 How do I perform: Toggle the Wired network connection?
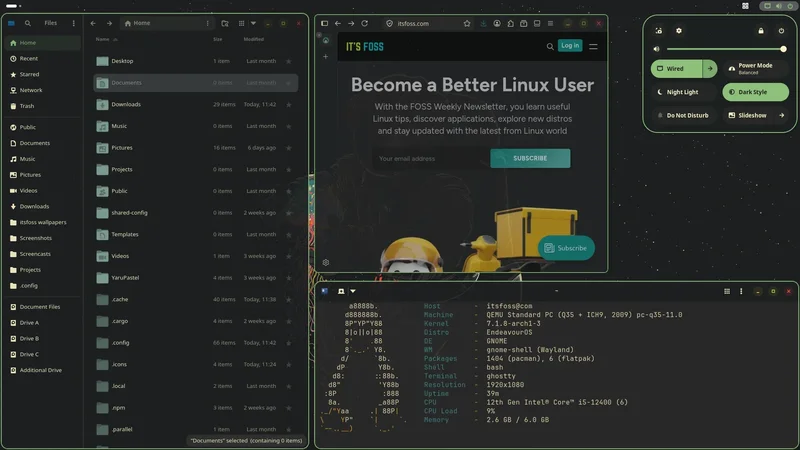(x=677, y=68)
